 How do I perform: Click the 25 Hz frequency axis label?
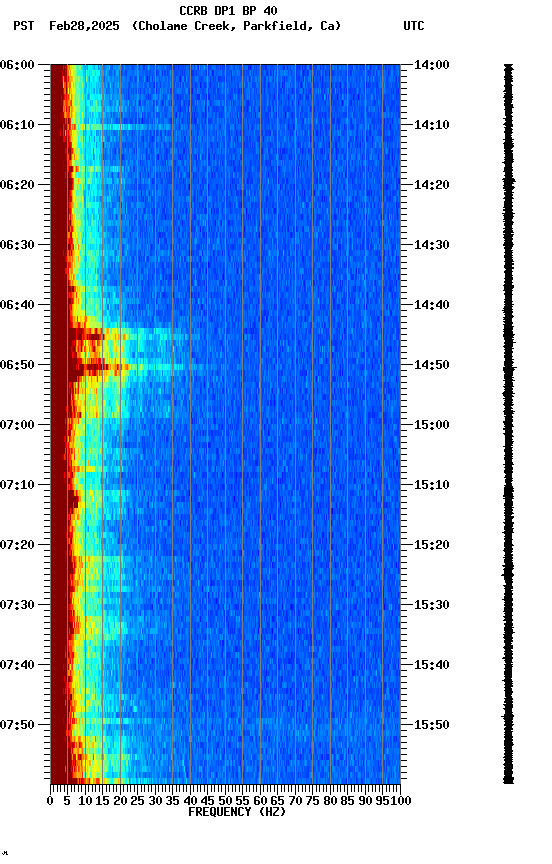[x=138, y=801]
